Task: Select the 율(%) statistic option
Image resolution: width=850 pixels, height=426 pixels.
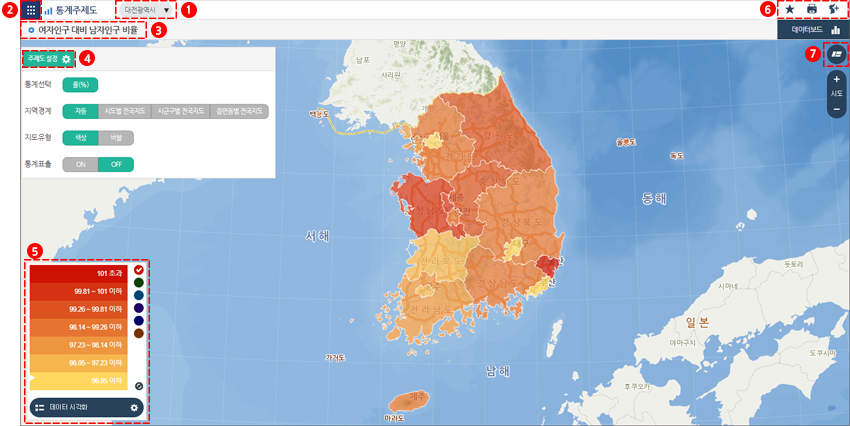Action: [x=80, y=85]
